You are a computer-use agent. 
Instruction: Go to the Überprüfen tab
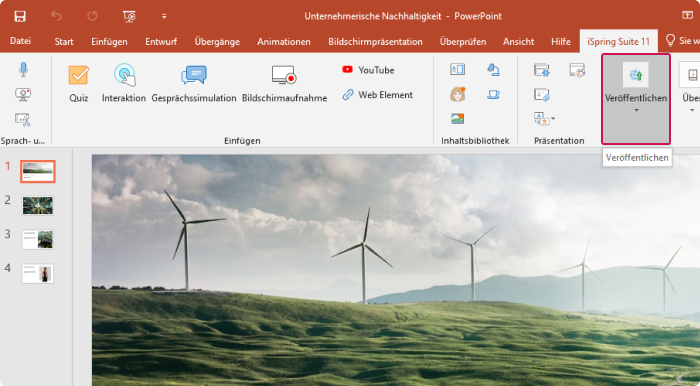click(x=463, y=42)
